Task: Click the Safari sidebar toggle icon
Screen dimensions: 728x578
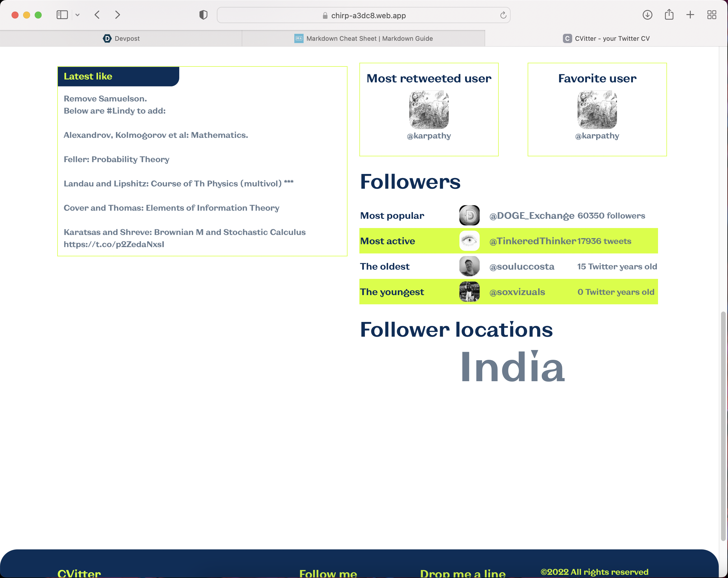Action: 62,15
